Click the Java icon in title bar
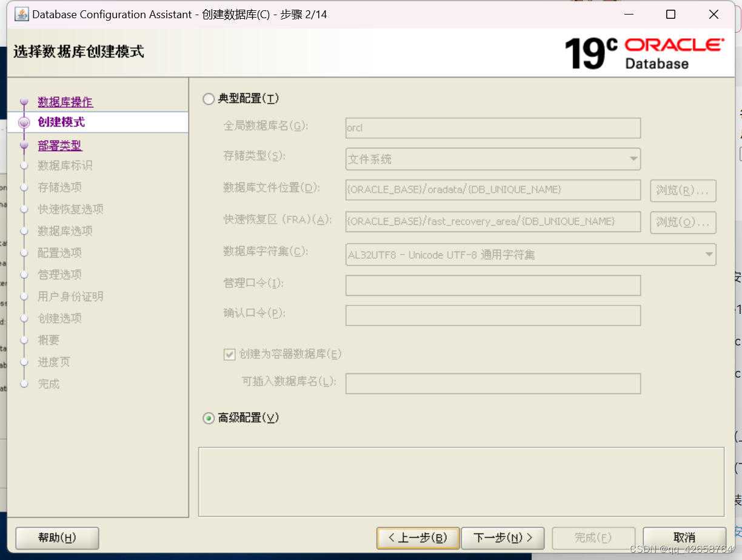The width and height of the screenshot is (742, 560). [x=21, y=14]
